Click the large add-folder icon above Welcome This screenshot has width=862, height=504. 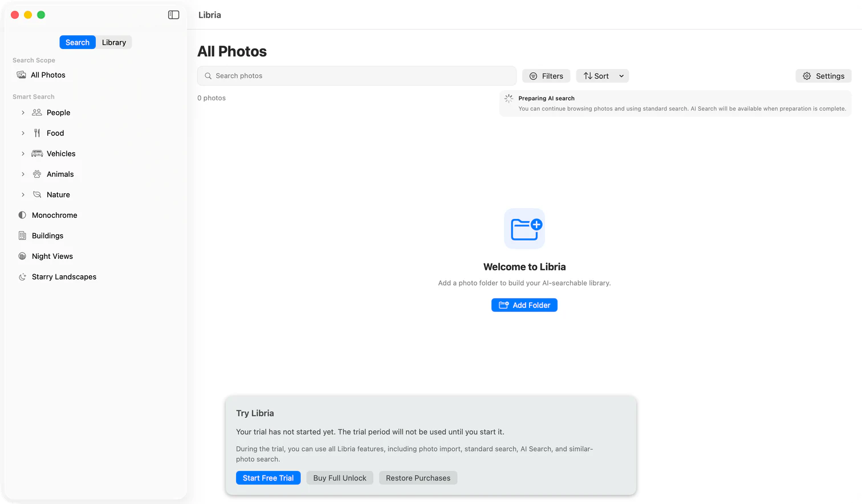click(x=524, y=229)
